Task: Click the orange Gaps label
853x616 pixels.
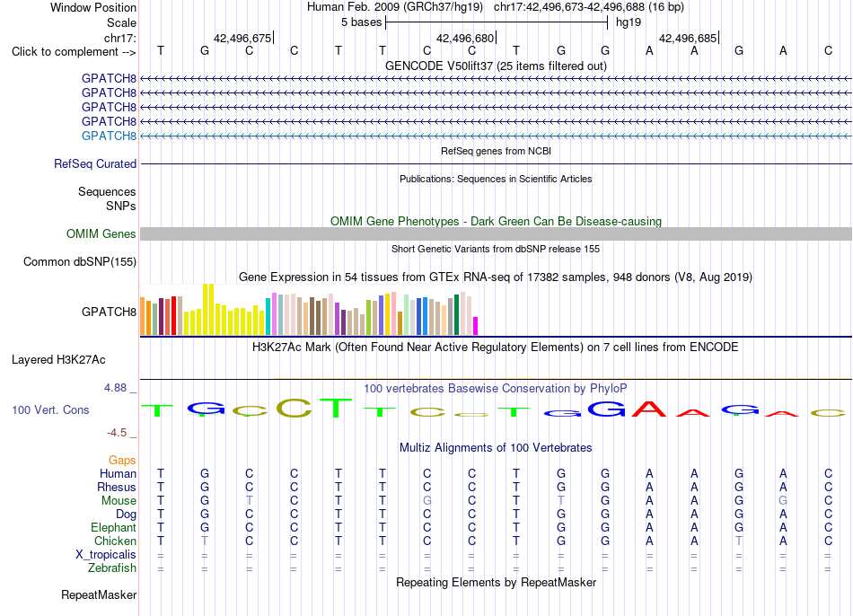Action: [122, 461]
